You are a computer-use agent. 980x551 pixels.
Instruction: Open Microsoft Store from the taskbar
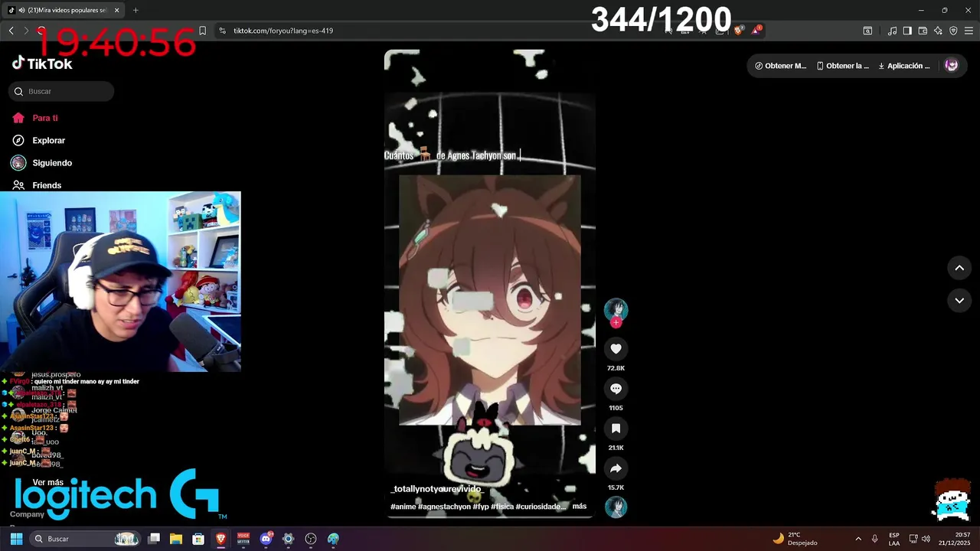click(x=198, y=539)
